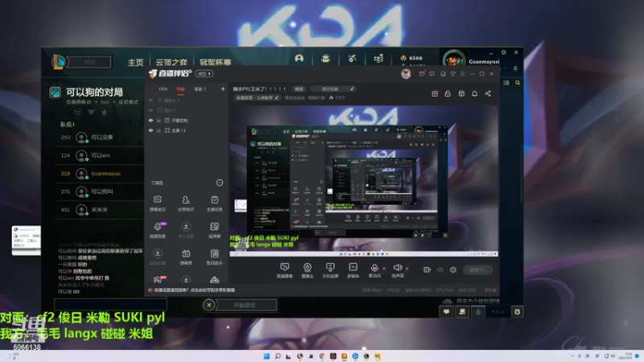Screen dimensions: 644x362
Task: Select player 可以win in team list
Action: [x=99, y=155]
